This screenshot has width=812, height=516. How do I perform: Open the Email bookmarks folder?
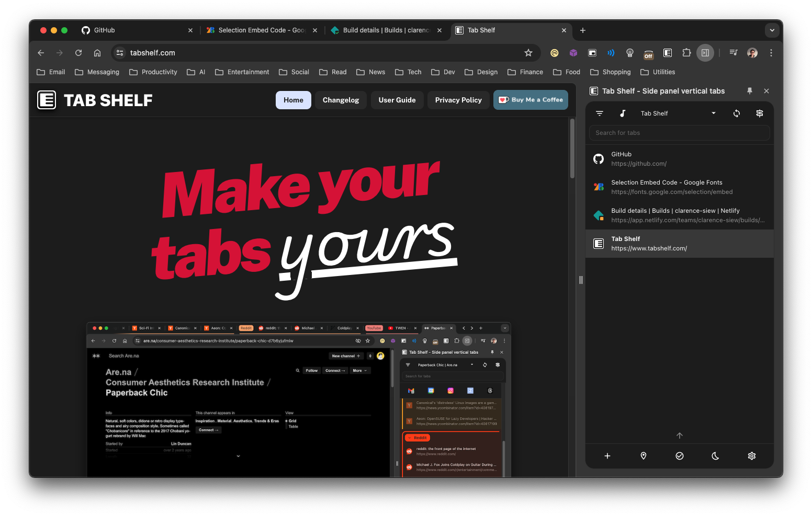pos(51,72)
